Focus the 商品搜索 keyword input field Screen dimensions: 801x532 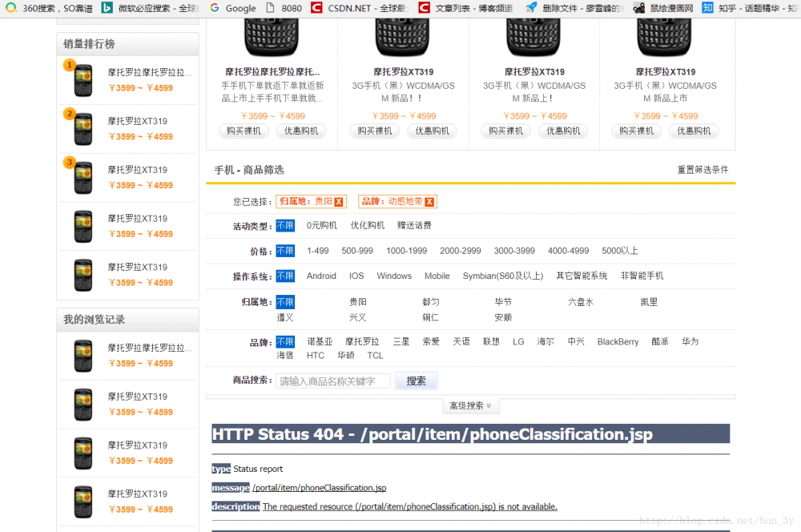333,381
